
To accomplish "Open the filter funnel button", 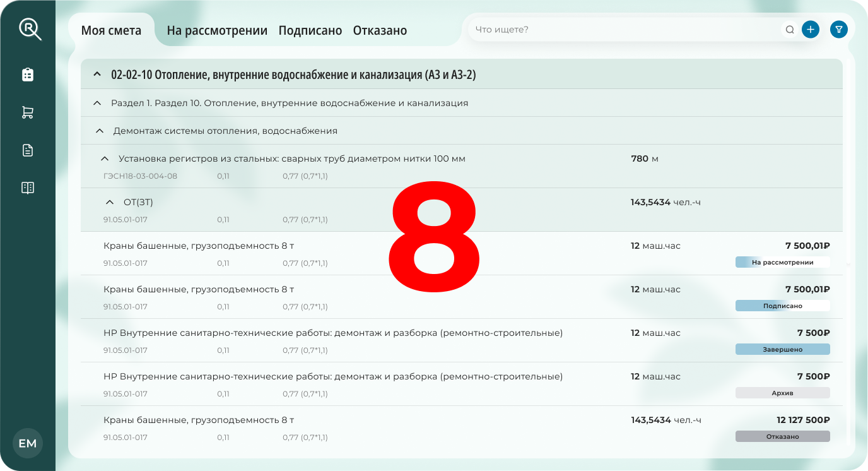I will (838, 29).
